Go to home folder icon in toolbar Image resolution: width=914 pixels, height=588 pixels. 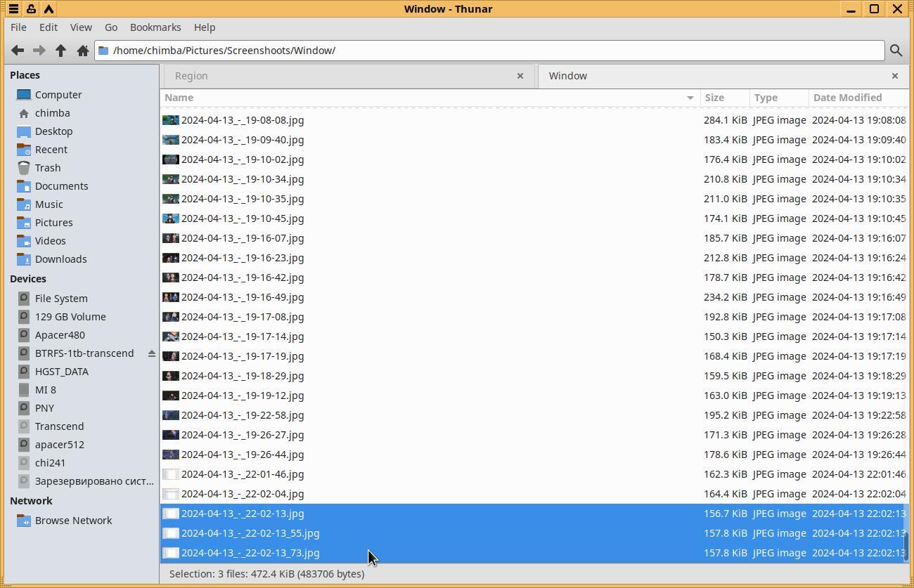point(83,51)
